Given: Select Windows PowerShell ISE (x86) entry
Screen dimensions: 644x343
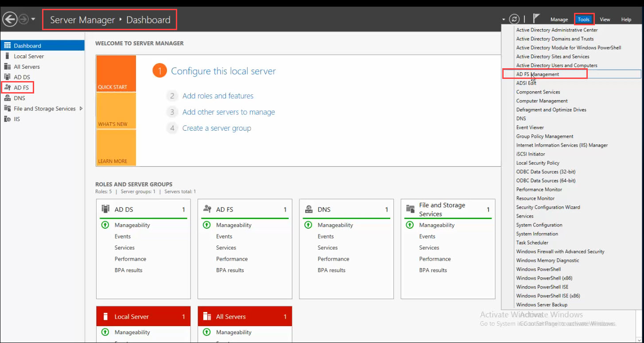Looking at the screenshot, I should click(x=548, y=296).
